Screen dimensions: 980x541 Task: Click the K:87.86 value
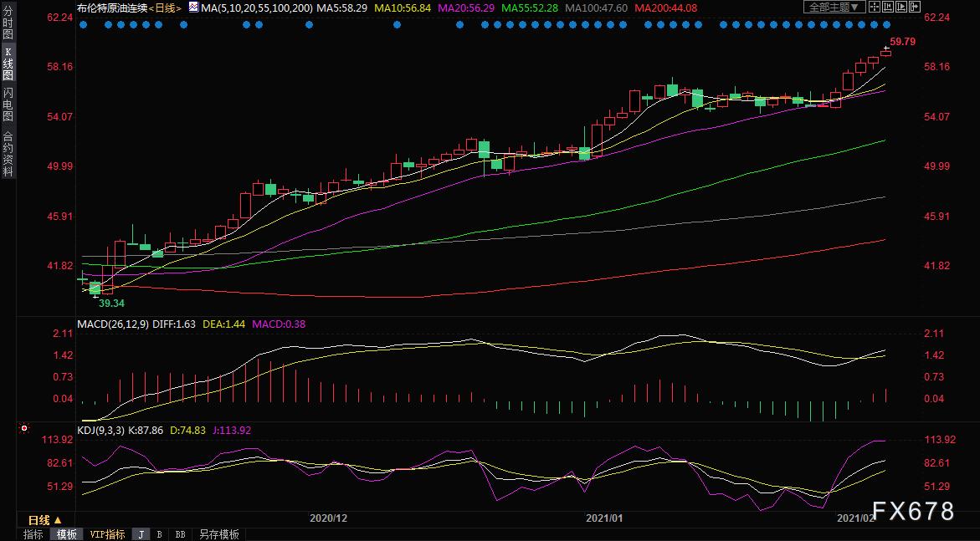click(x=146, y=431)
